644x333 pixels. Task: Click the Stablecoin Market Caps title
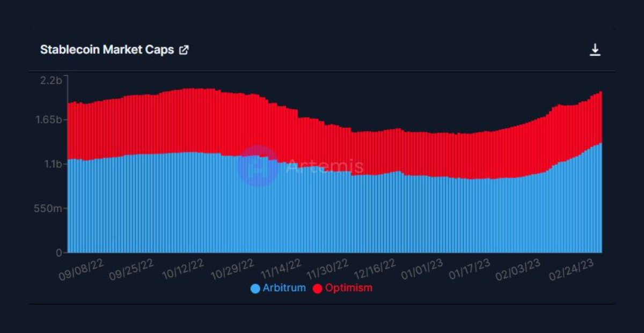click(x=107, y=50)
